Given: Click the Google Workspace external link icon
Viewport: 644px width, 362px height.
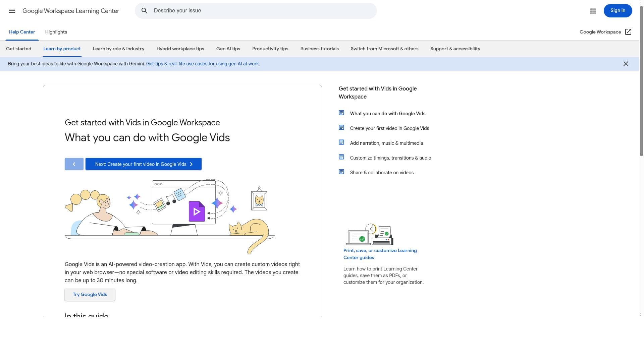Looking at the screenshot, I should pos(628,32).
